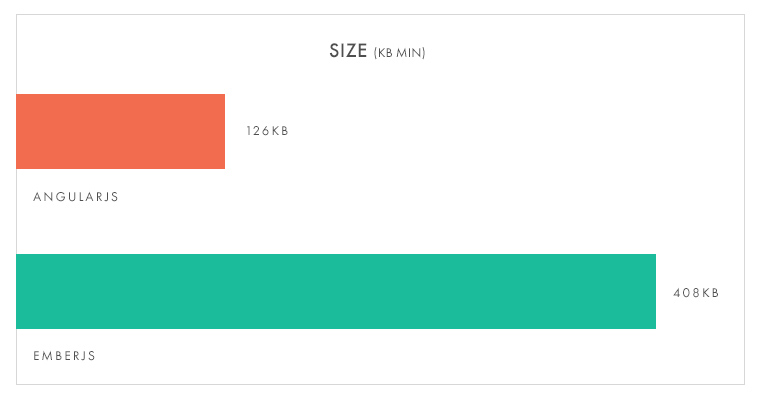Screen dimensions: 760x400
Task: Select the ANGULARJS category label
Action: tap(76, 196)
